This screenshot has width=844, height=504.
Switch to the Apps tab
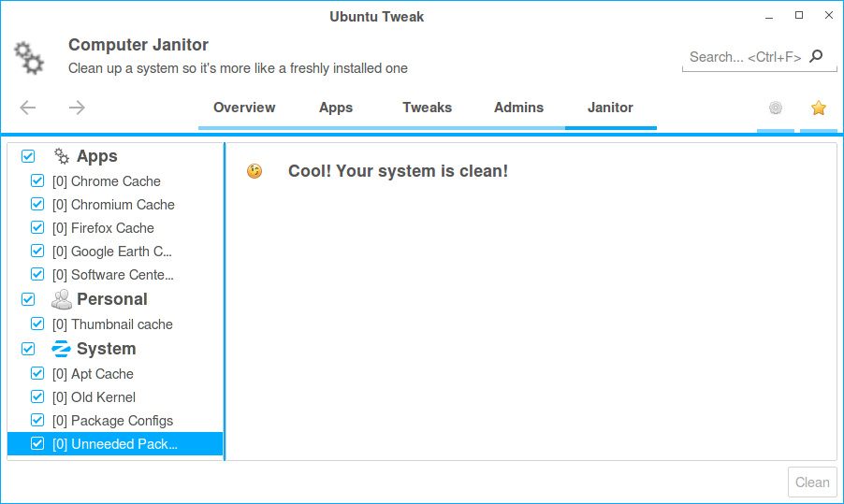tap(336, 108)
